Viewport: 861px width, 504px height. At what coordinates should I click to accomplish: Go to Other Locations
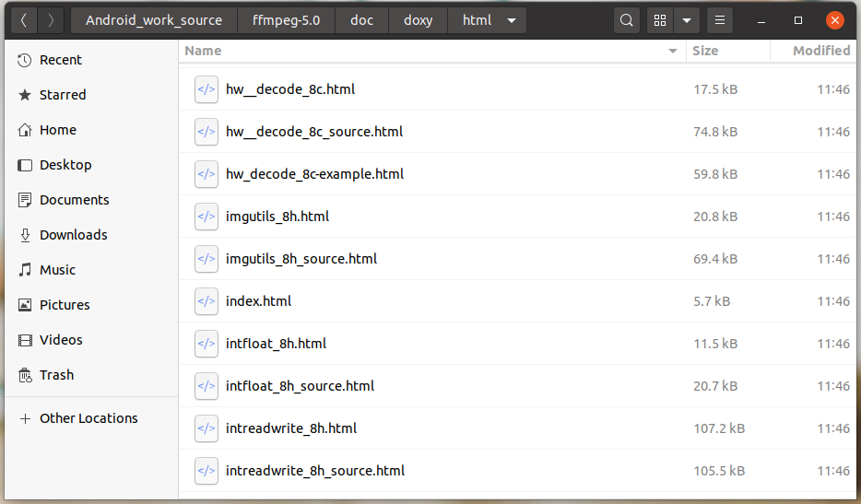[88, 418]
